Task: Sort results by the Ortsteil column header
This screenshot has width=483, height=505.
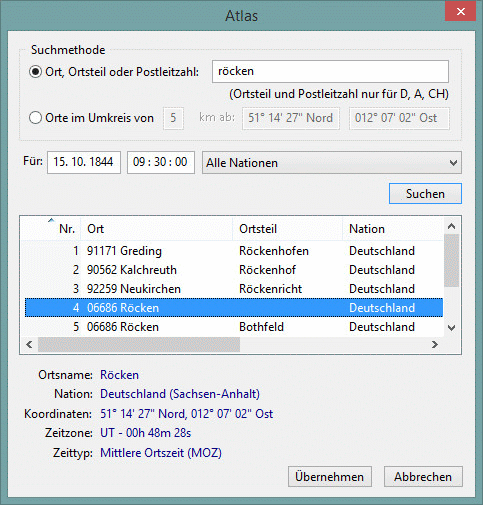Action: pos(288,229)
